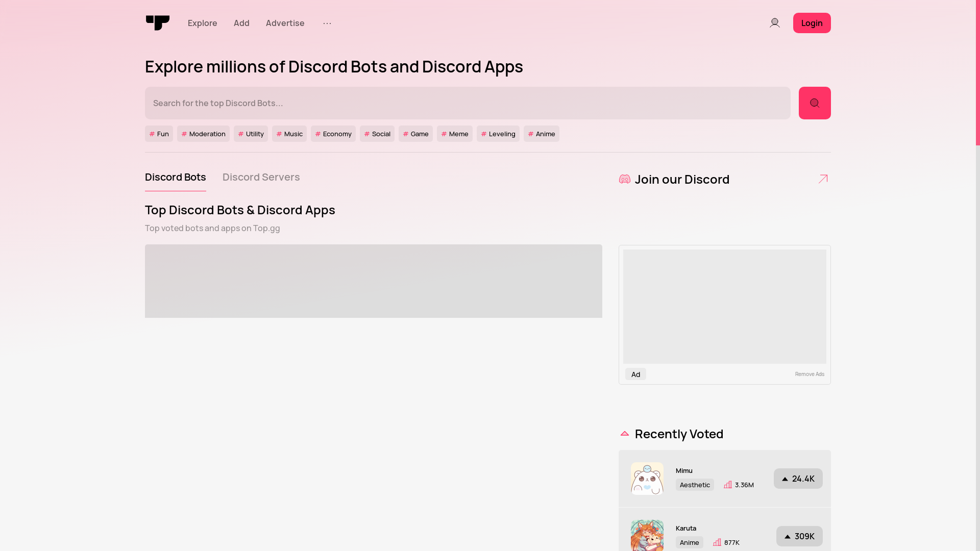This screenshot has width=980, height=551.
Task: Open the Advertise page
Action: [x=285, y=23]
